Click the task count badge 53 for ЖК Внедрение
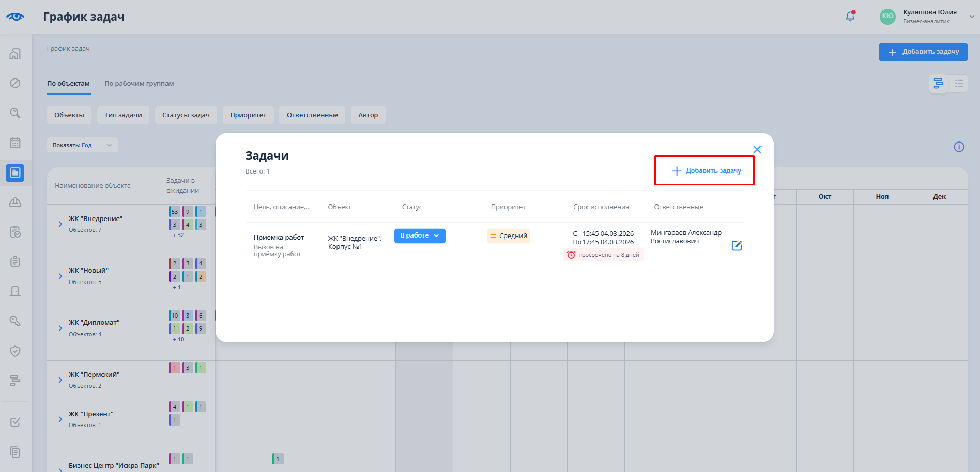980x472 pixels. pos(174,212)
